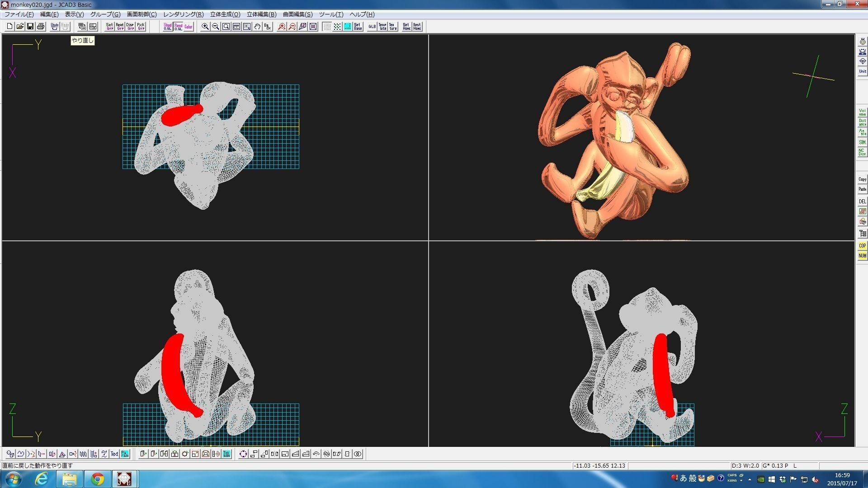Image resolution: width=868 pixels, height=488 pixels.
Task: Click the two overlapping rings icon
Action: 358,454
